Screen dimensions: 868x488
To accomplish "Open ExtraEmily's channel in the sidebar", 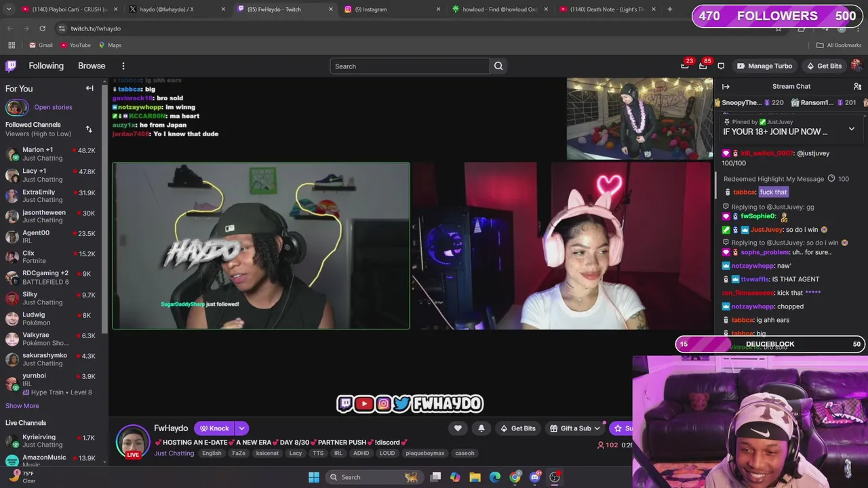I will (51, 196).
